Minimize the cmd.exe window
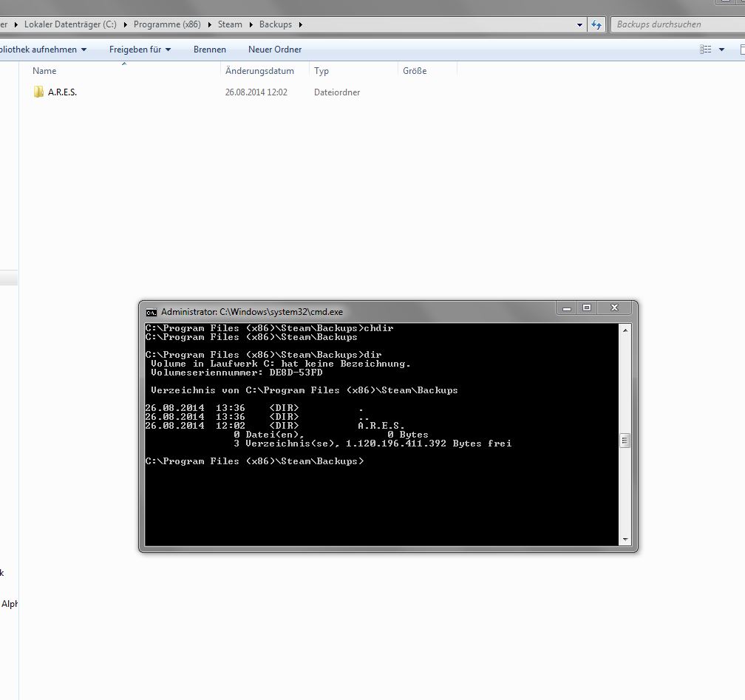This screenshot has width=745, height=700. pos(566,308)
